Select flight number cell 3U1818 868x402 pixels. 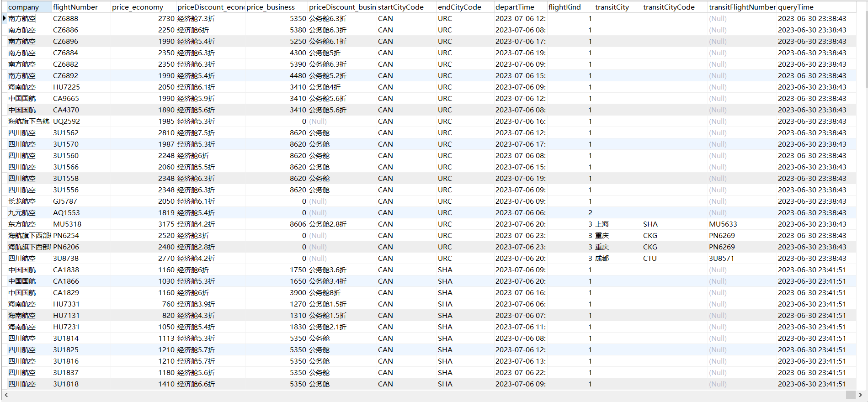click(81, 384)
